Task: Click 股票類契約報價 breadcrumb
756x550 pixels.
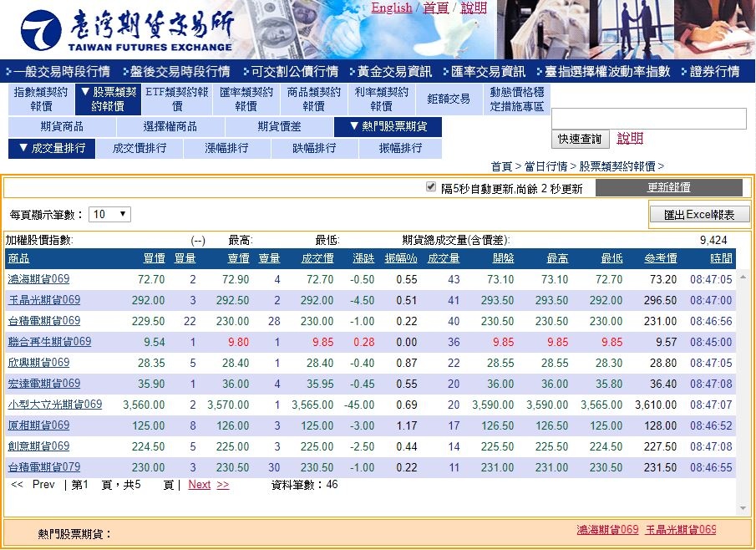Action: coord(617,166)
